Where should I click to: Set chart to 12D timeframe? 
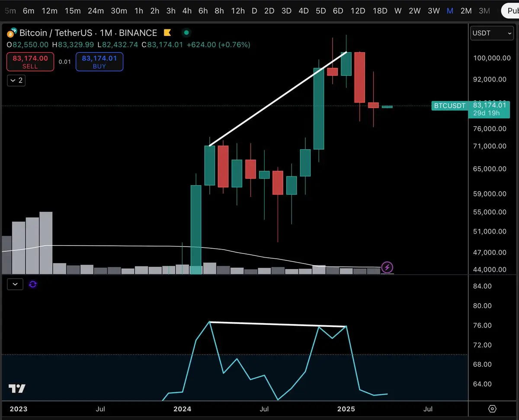pyautogui.click(x=358, y=11)
